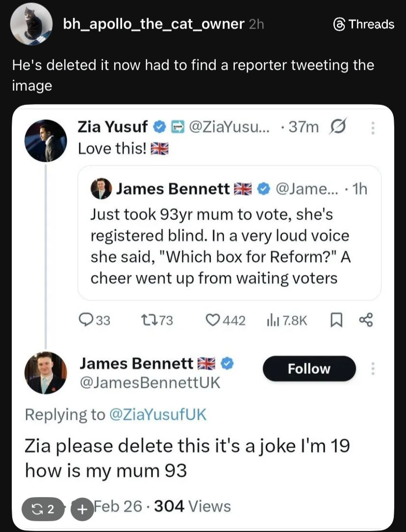Open bh_apollo_the_cat_owner profile name

click(x=153, y=24)
